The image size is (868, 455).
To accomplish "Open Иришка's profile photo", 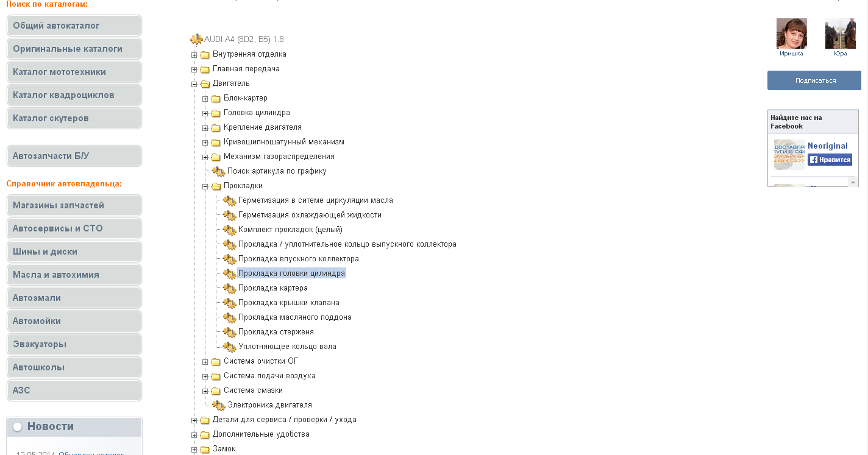I will click(791, 34).
